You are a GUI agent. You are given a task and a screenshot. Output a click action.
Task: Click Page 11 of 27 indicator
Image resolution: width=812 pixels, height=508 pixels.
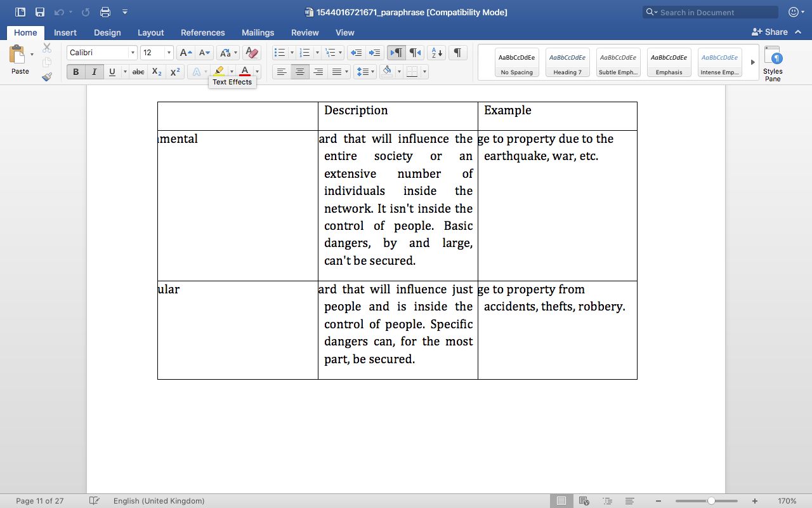click(x=40, y=501)
